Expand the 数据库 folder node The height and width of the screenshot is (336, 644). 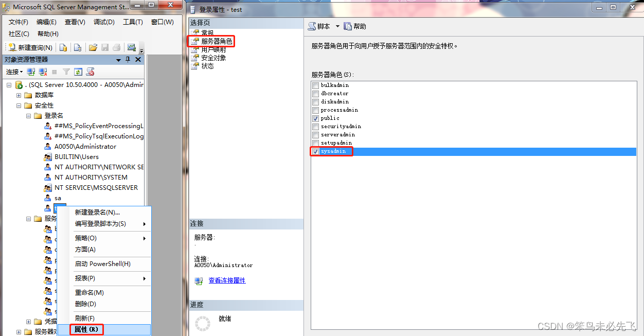(19, 95)
